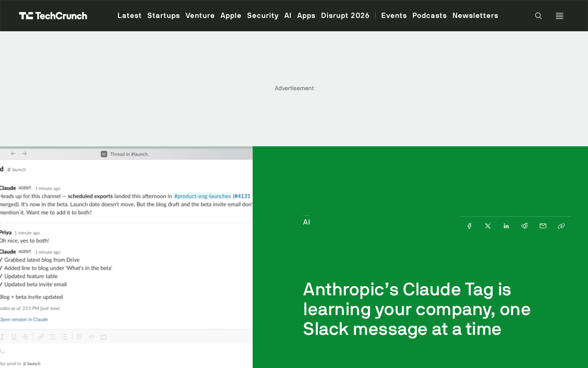Open AI in the top navigation

point(288,16)
